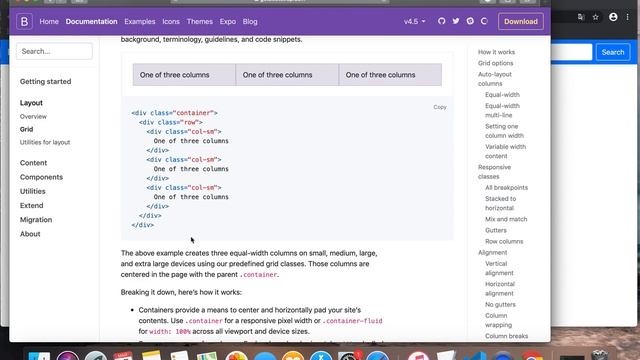Open Expo in the navbar

click(228, 21)
